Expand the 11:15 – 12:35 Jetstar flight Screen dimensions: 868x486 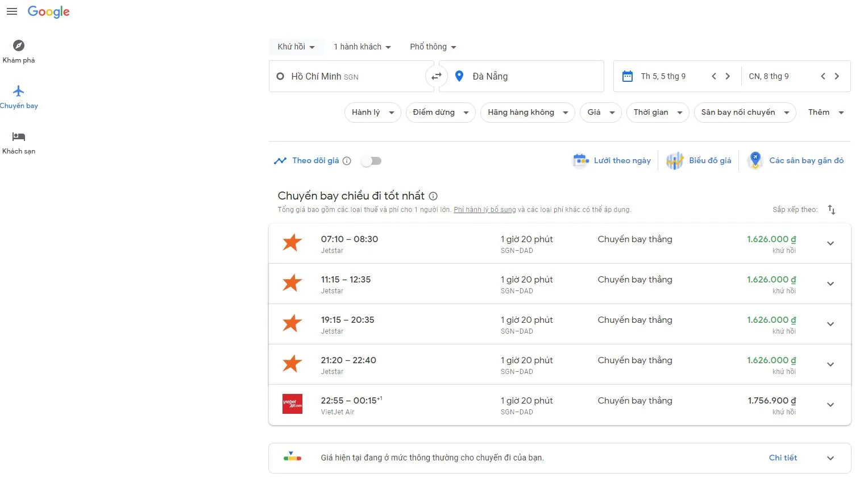(x=830, y=284)
